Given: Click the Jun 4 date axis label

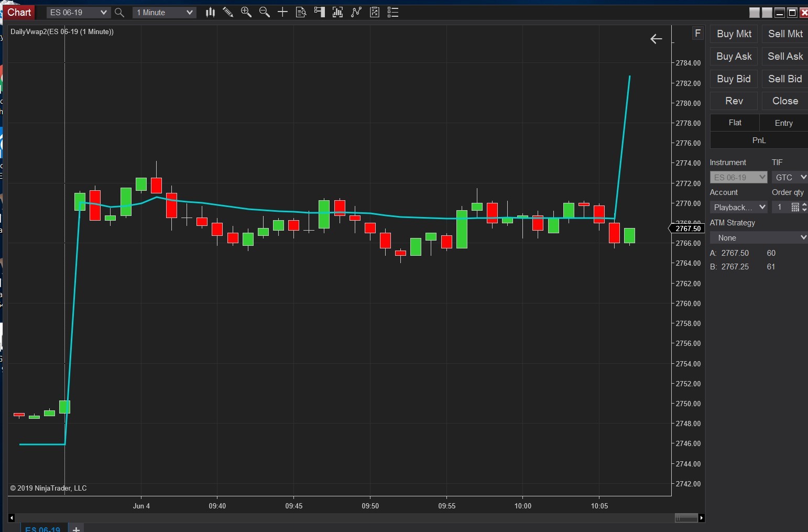Looking at the screenshot, I should [x=141, y=506].
